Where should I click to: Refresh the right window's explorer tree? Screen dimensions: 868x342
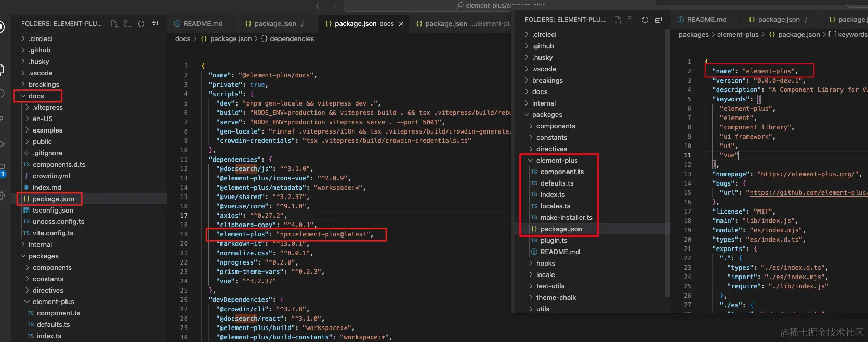[x=645, y=20]
